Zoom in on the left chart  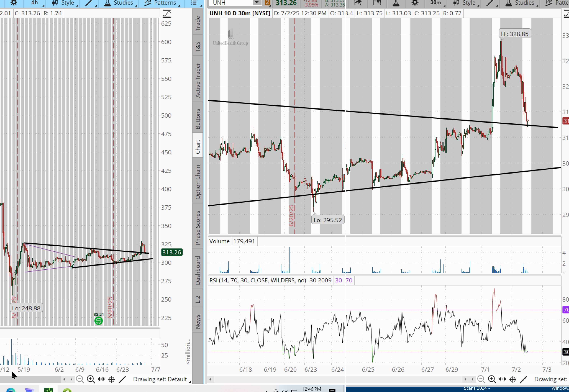91,379
